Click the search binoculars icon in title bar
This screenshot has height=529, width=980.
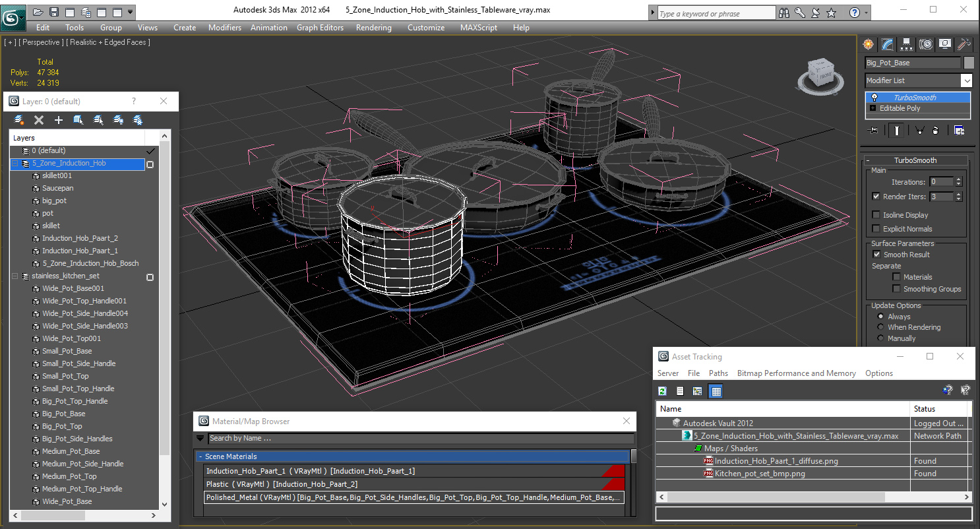point(784,13)
